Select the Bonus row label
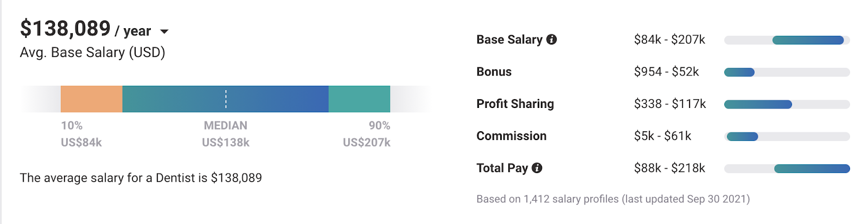The width and height of the screenshot is (868, 224). (x=494, y=72)
